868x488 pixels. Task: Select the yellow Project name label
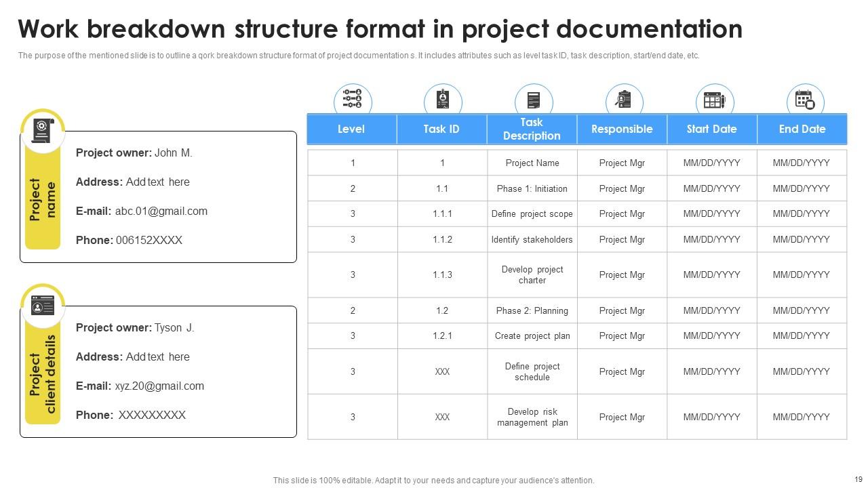43,200
